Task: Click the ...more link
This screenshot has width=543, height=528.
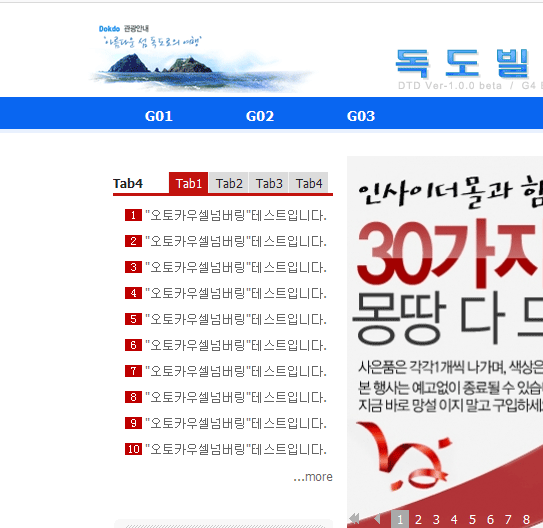Action: click(x=313, y=477)
